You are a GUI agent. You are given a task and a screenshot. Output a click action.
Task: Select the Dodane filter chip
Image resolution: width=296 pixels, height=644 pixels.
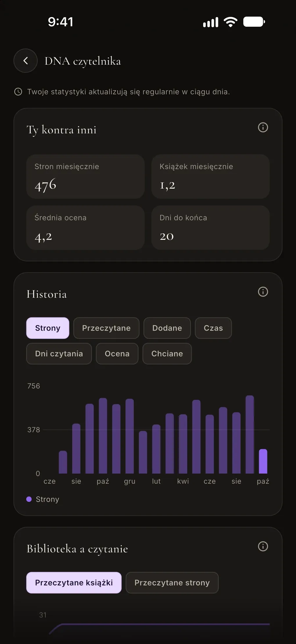click(x=167, y=328)
